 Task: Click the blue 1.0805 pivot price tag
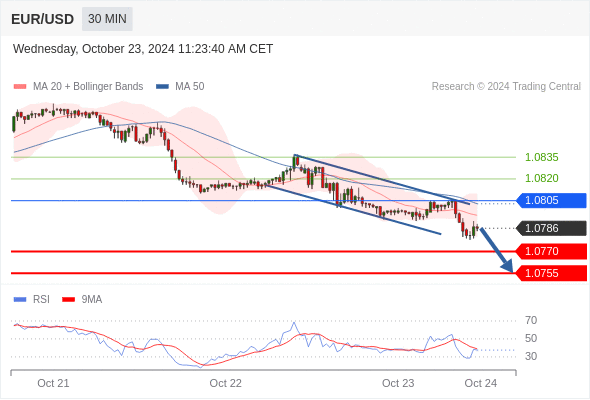tap(552, 200)
